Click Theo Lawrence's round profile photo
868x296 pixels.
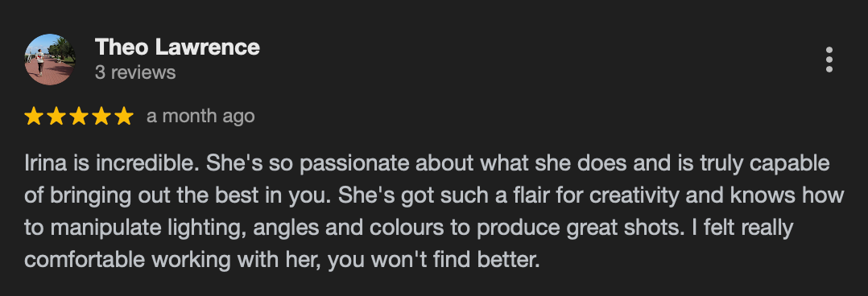[50, 60]
